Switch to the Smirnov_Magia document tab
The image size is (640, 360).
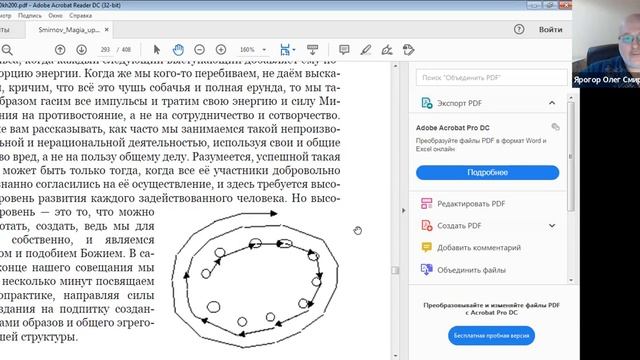68,30
